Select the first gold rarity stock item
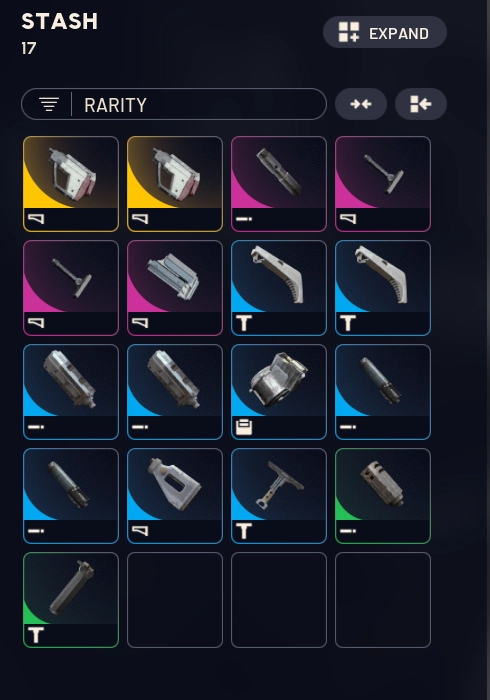Image resolution: width=490 pixels, height=700 pixels. [71, 184]
